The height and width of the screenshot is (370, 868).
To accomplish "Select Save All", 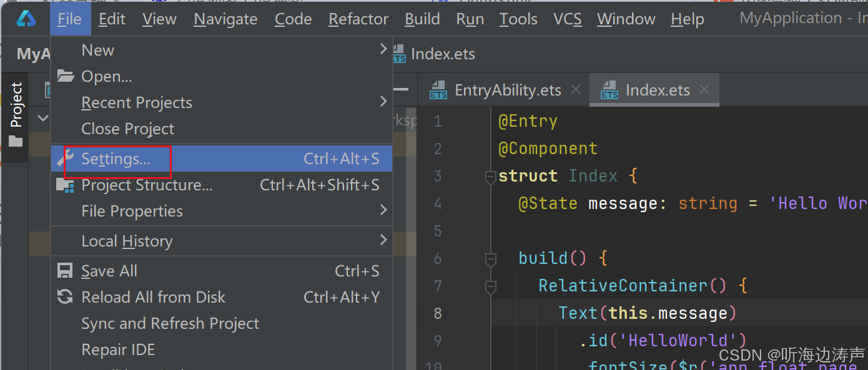I will [222, 271].
